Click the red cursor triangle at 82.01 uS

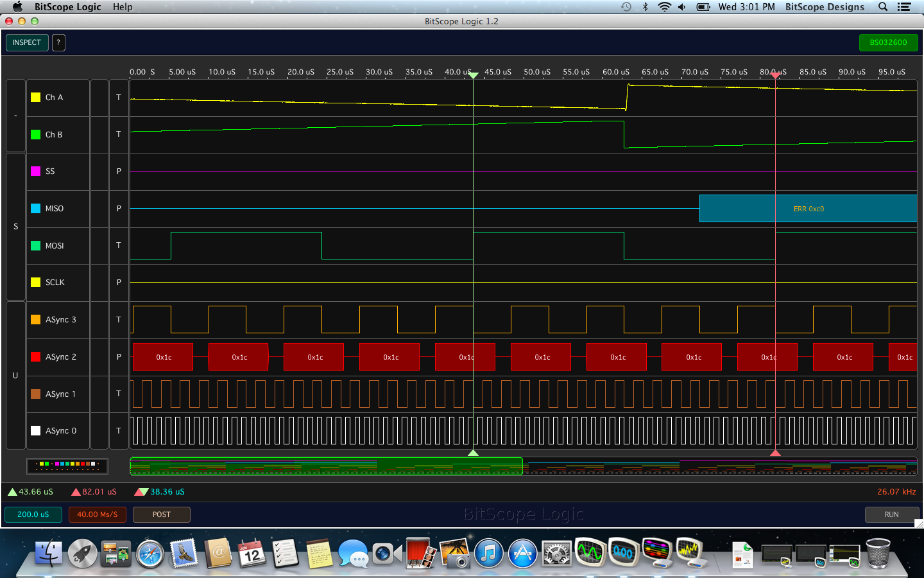click(76, 492)
